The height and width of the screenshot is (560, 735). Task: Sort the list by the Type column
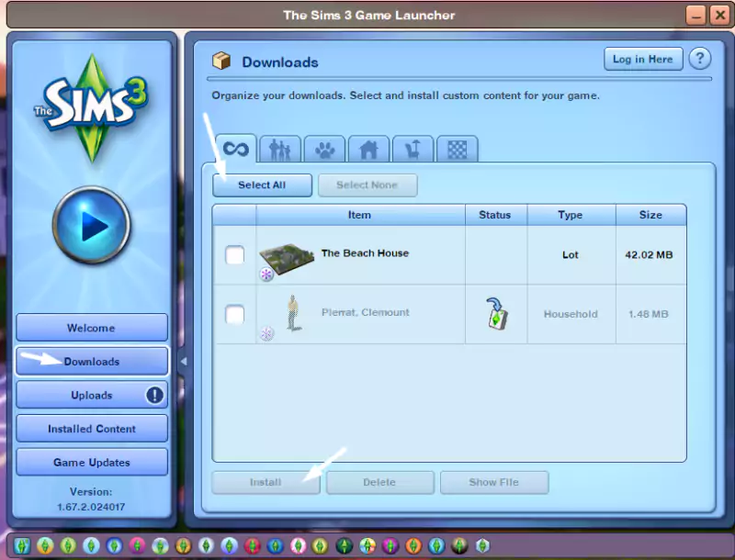[571, 214]
